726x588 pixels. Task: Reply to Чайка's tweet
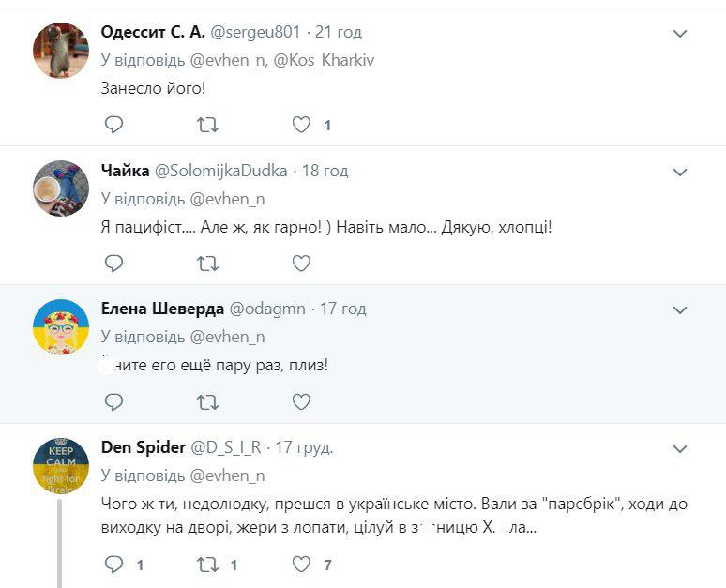click(113, 264)
